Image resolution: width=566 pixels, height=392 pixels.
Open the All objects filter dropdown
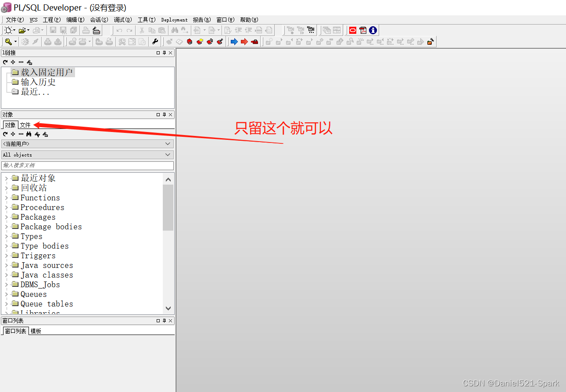pyautogui.click(x=168, y=155)
